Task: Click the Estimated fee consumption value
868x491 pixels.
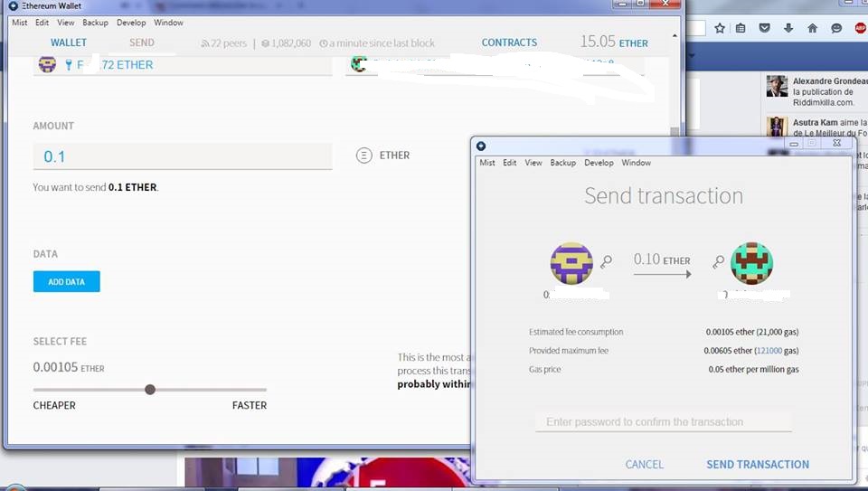Action: (x=751, y=332)
